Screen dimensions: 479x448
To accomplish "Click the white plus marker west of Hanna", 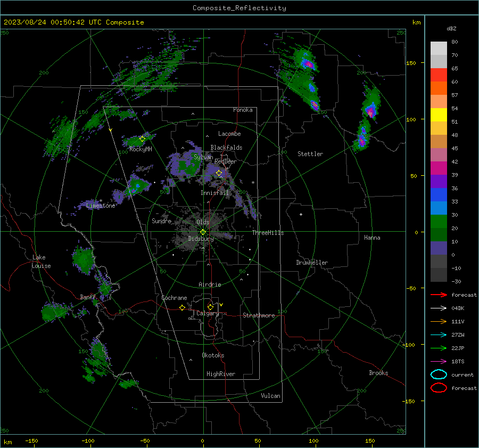I will pos(301,214).
